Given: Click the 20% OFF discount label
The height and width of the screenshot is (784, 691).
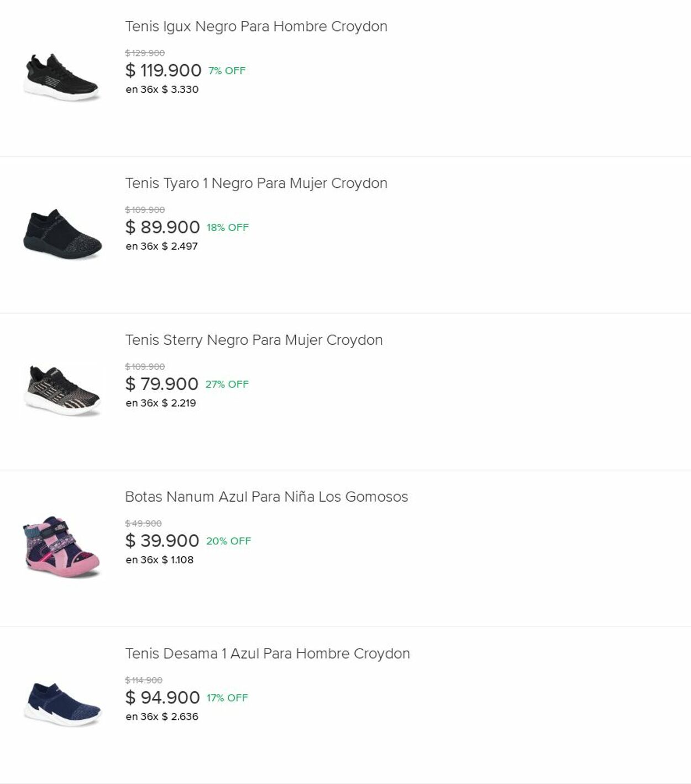Looking at the screenshot, I should 228,541.
